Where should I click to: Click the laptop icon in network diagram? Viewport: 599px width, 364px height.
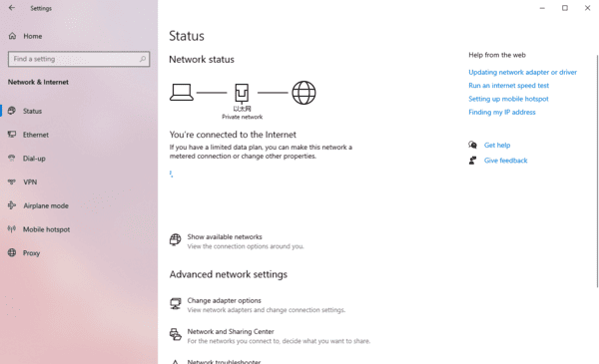coord(182,93)
